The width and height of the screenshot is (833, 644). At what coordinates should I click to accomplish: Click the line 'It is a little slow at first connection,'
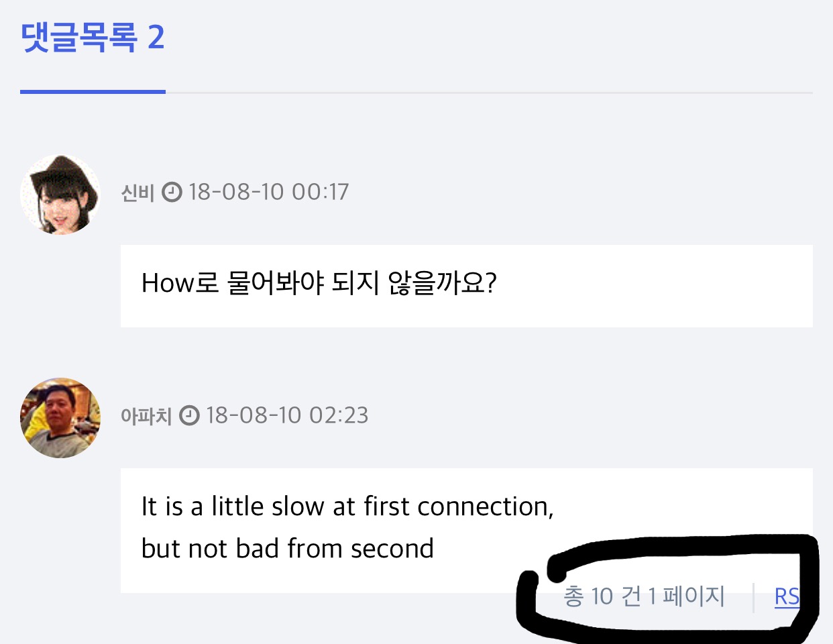pos(347,506)
